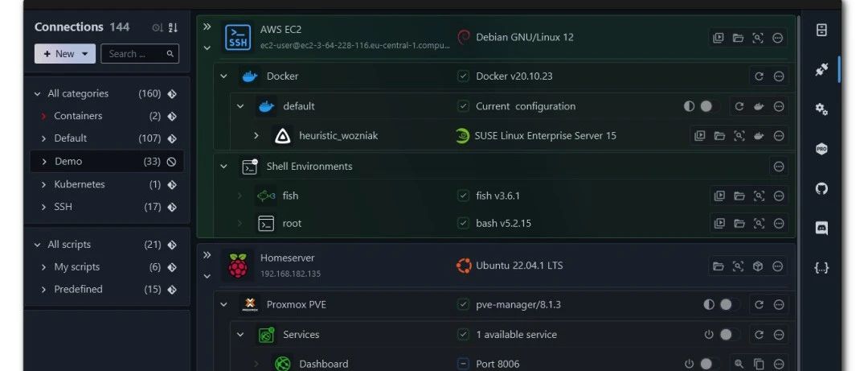The width and height of the screenshot is (868, 371).
Task: Browse files on Homeserver
Action: pos(718,266)
